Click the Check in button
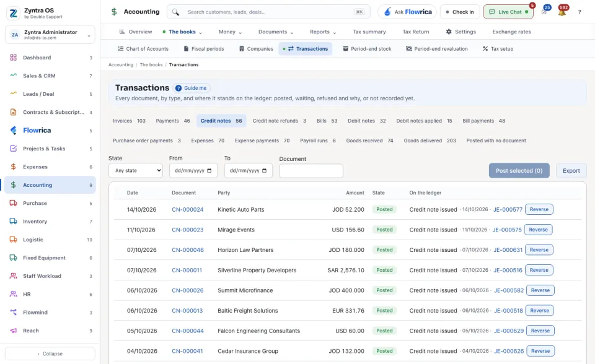This screenshot has width=595, height=364. (460, 12)
